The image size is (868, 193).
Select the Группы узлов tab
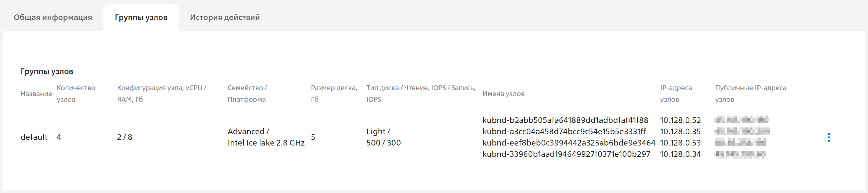(x=141, y=18)
